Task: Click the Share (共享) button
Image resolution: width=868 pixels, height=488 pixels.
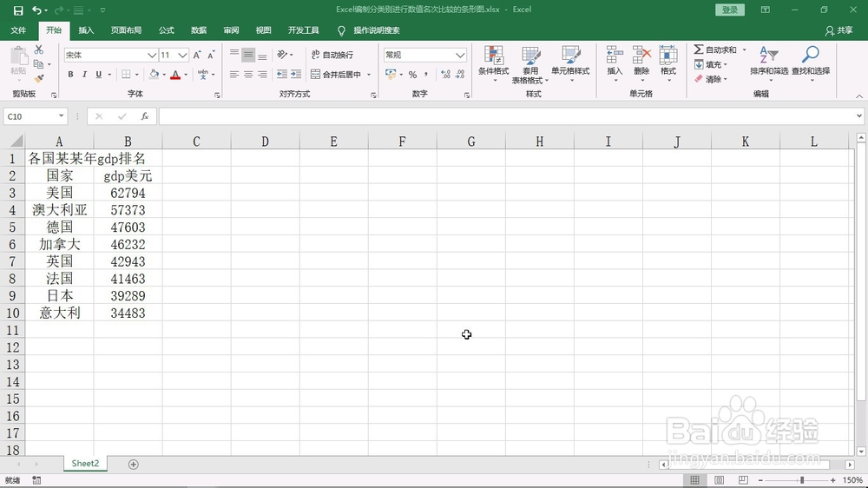Action: click(x=838, y=30)
